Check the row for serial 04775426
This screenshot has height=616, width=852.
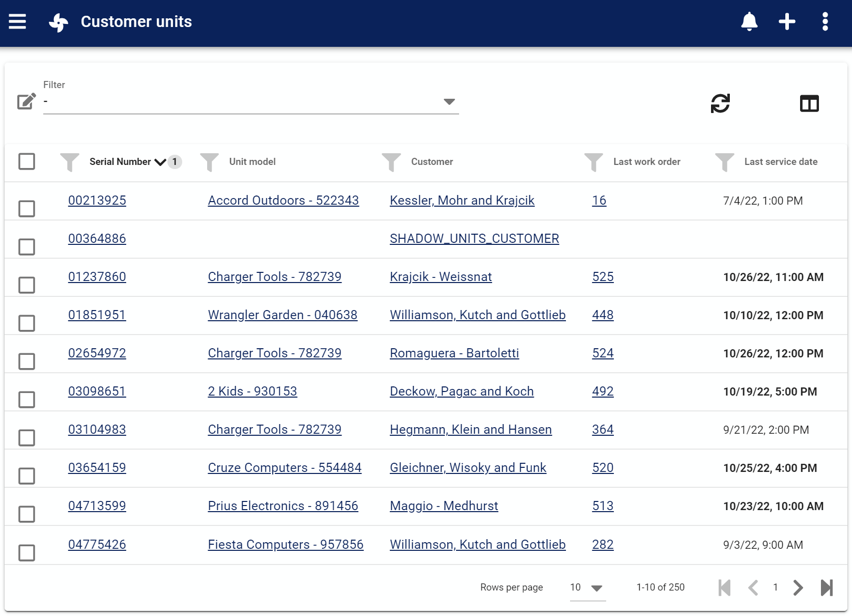click(26, 552)
